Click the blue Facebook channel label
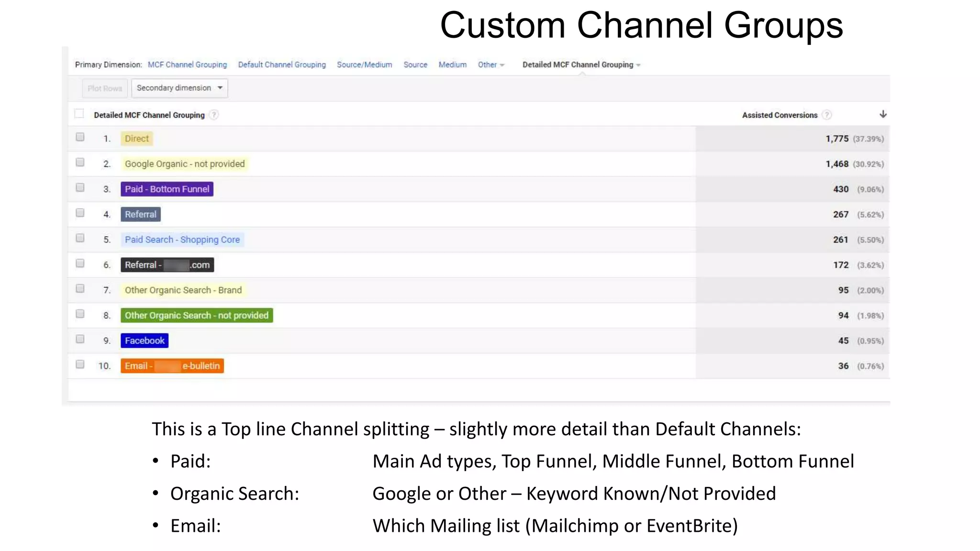980x551 pixels. 145,341
